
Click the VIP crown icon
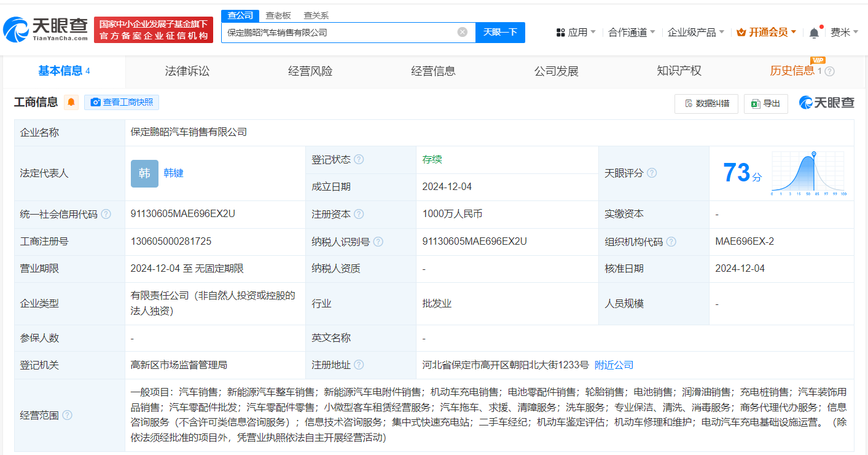coord(741,33)
